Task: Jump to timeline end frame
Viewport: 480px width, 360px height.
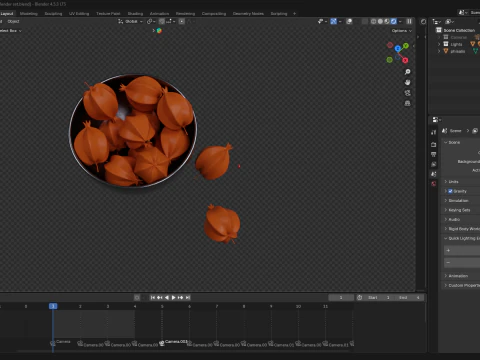Action: click(x=188, y=297)
